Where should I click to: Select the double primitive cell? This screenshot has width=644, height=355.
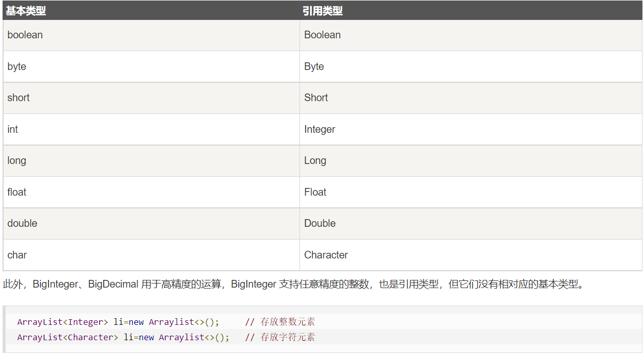21,223
